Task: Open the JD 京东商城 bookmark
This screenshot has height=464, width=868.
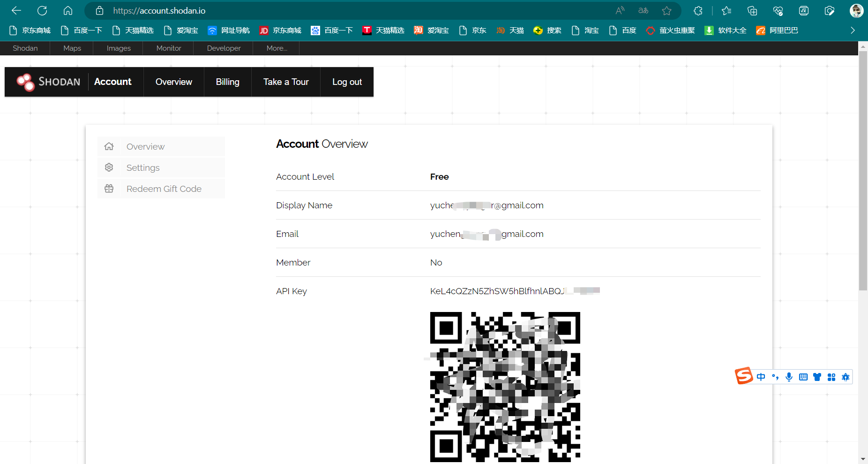Action: click(280, 30)
